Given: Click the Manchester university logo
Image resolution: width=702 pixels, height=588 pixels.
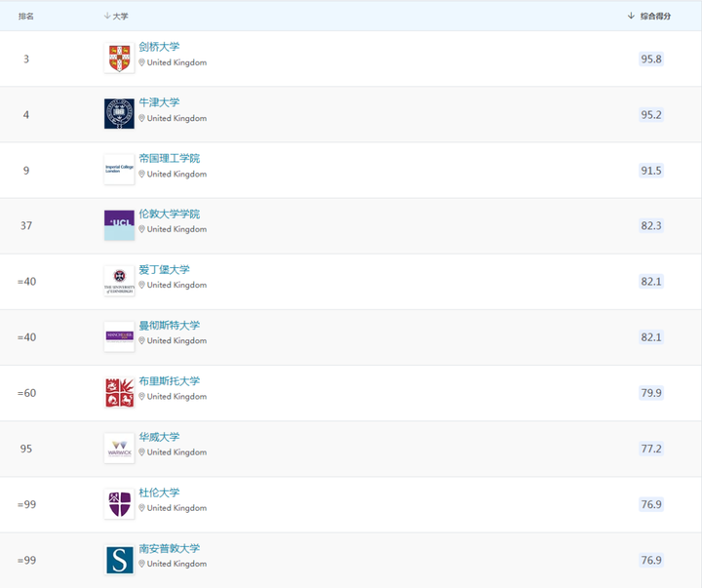Looking at the screenshot, I should 119,336.
